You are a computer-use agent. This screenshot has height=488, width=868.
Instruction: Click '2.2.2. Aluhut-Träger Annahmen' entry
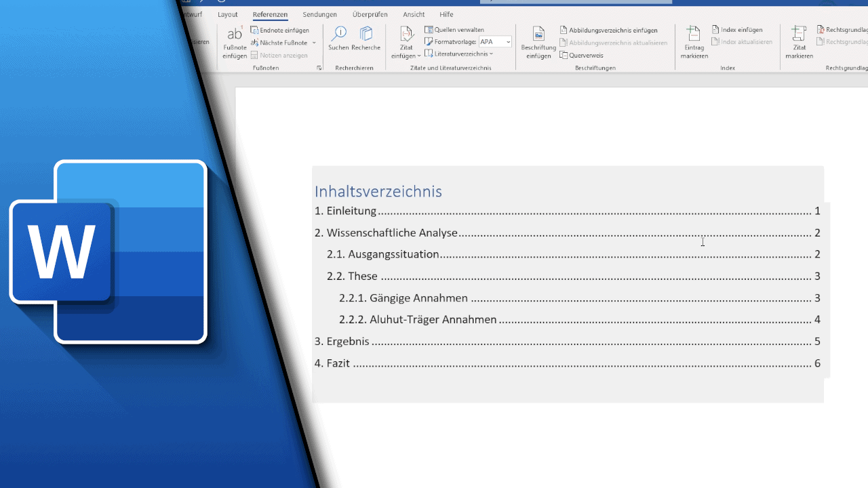coord(580,320)
